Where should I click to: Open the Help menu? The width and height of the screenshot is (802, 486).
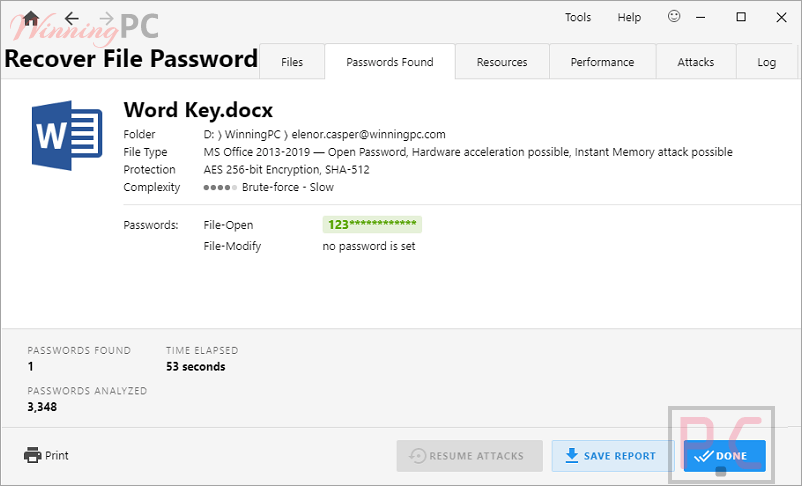click(629, 17)
